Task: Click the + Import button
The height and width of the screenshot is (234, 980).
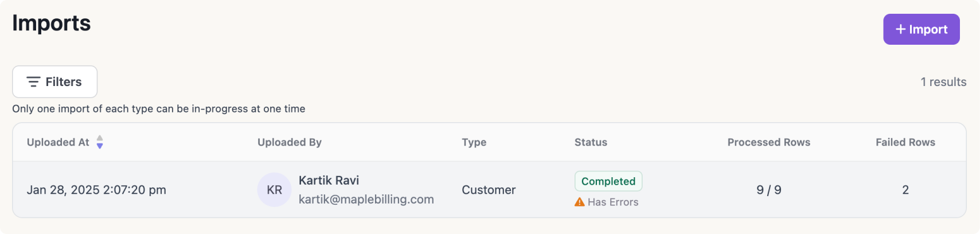Action: tap(921, 29)
